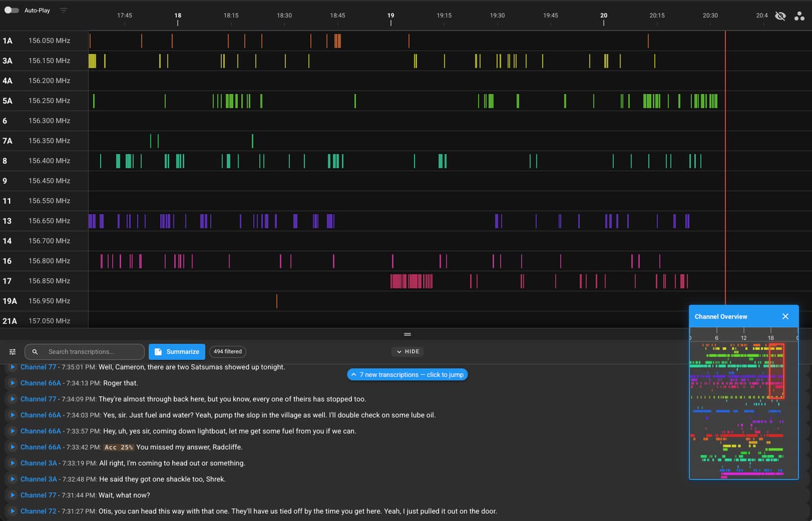This screenshot has height=521, width=812.
Task: Click the 'Hey, uh, yes sir, coming down lightboat' text
Action: [x=230, y=431]
